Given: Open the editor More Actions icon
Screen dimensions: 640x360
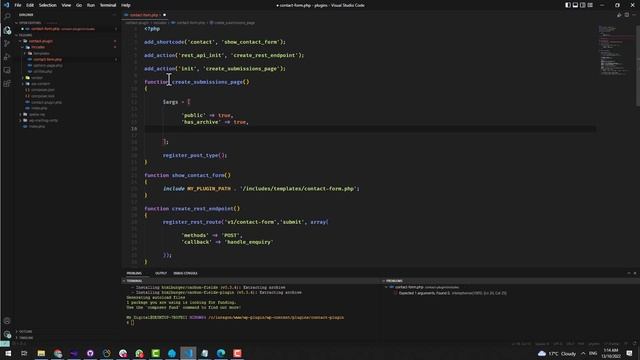Looking at the screenshot, I should click(x=634, y=15).
